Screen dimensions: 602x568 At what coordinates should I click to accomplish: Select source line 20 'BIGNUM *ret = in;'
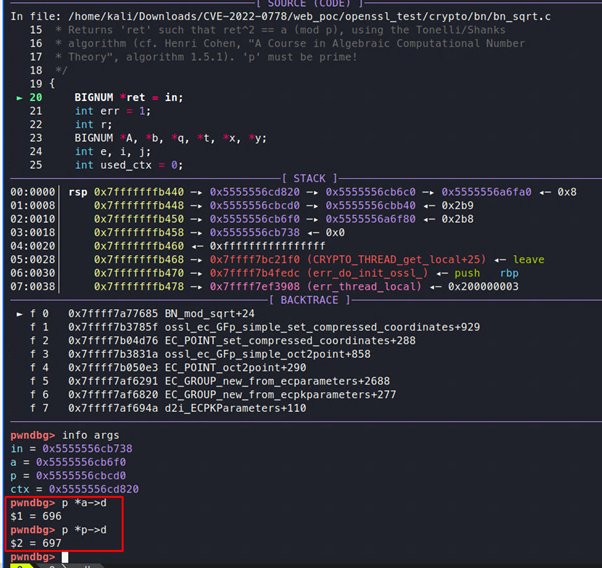tap(129, 98)
